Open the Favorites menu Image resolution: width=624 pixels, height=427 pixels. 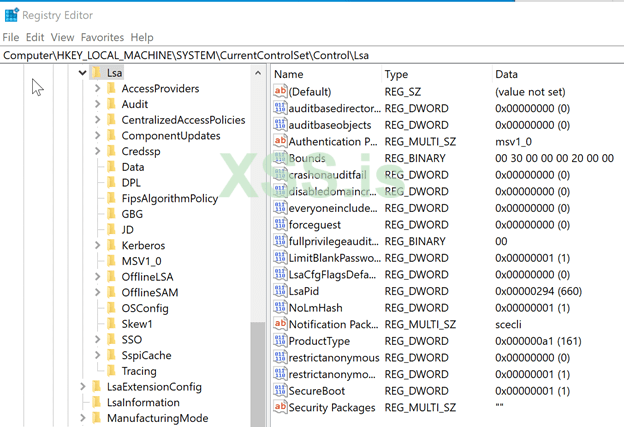pos(102,37)
